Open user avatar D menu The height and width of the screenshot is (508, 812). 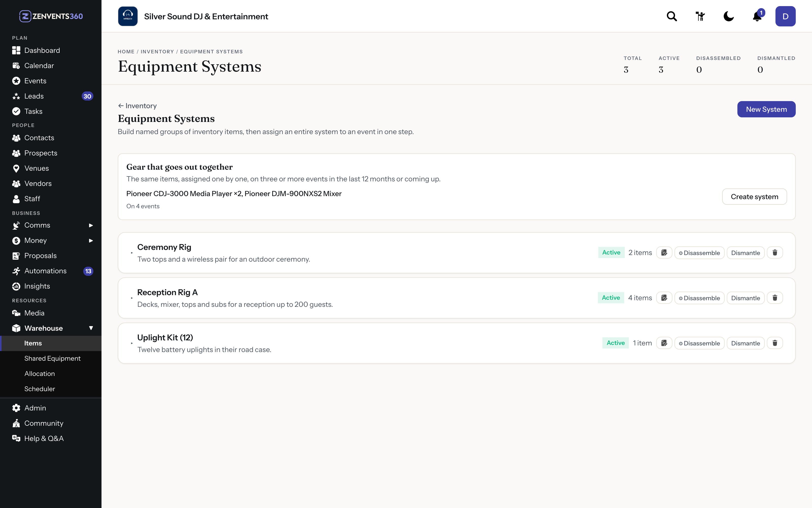point(785,16)
